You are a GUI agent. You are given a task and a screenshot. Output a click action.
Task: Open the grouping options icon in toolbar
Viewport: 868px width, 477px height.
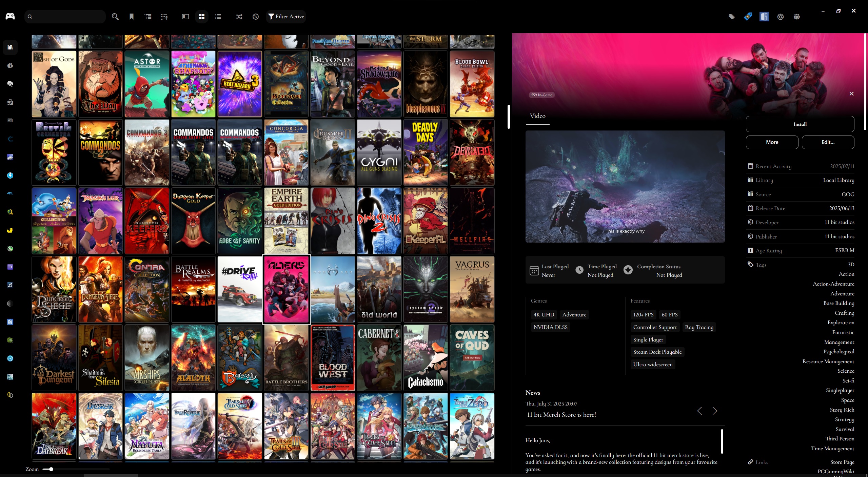pos(148,17)
